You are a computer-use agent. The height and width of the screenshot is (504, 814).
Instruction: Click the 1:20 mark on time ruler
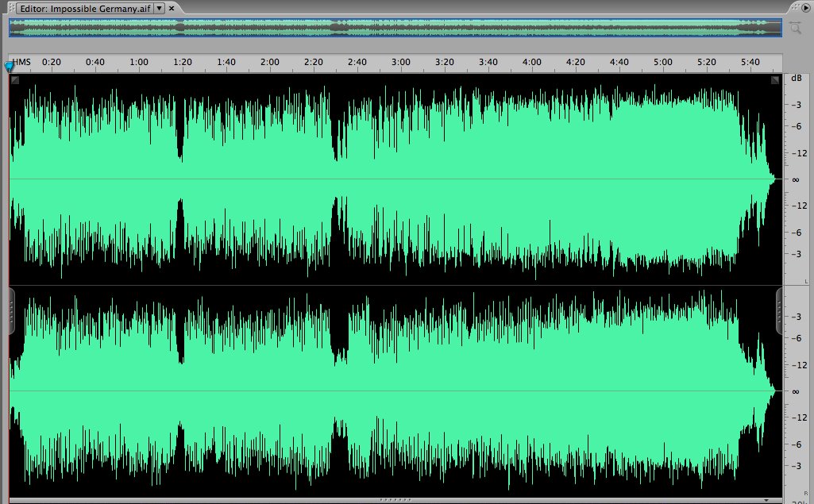182,62
